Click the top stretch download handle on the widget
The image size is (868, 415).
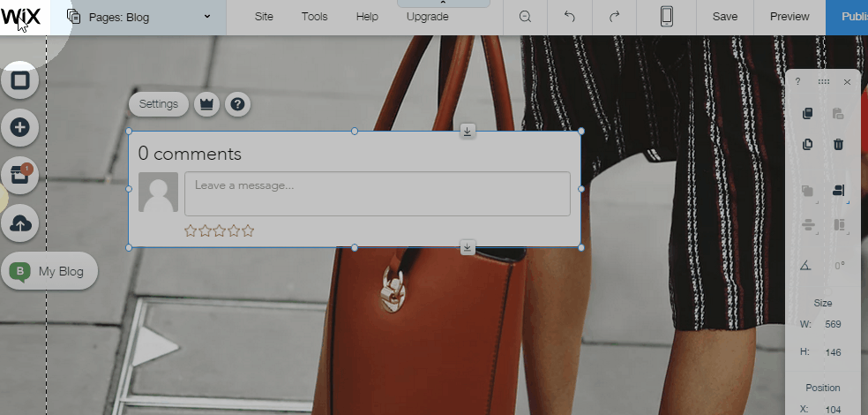click(x=468, y=132)
